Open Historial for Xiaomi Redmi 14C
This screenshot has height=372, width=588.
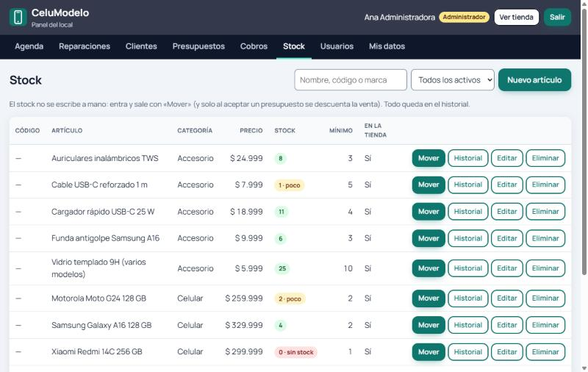click(x=468, y=352)
